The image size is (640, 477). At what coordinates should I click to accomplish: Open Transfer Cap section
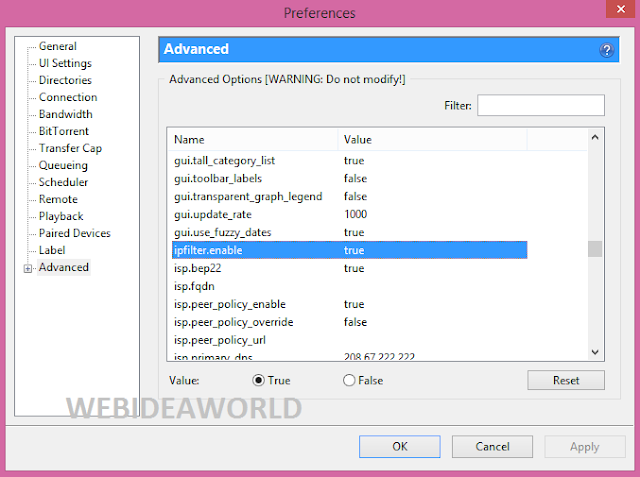tap(70, 148)
